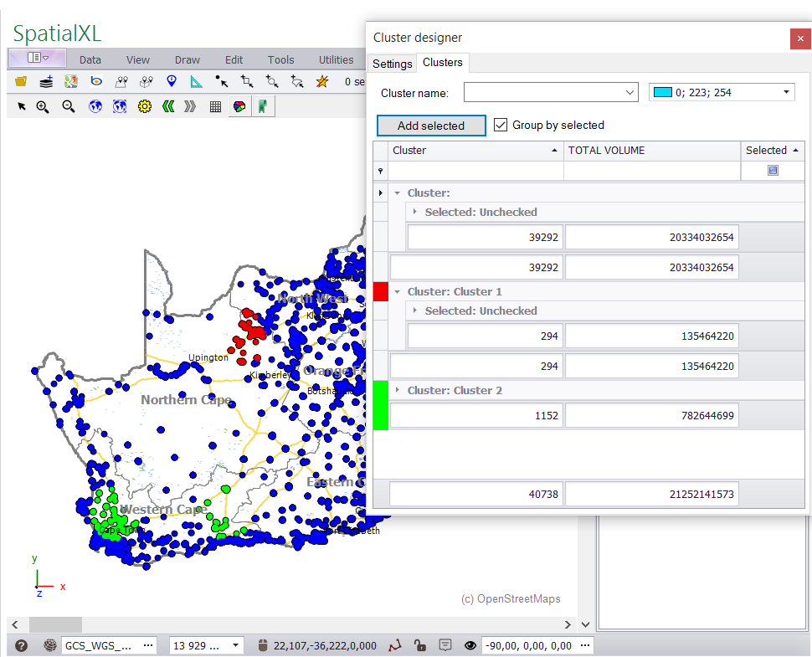Click the blue triangle measure tool
812x657 pixels.
pyautogui.click(x=196, y=81)
